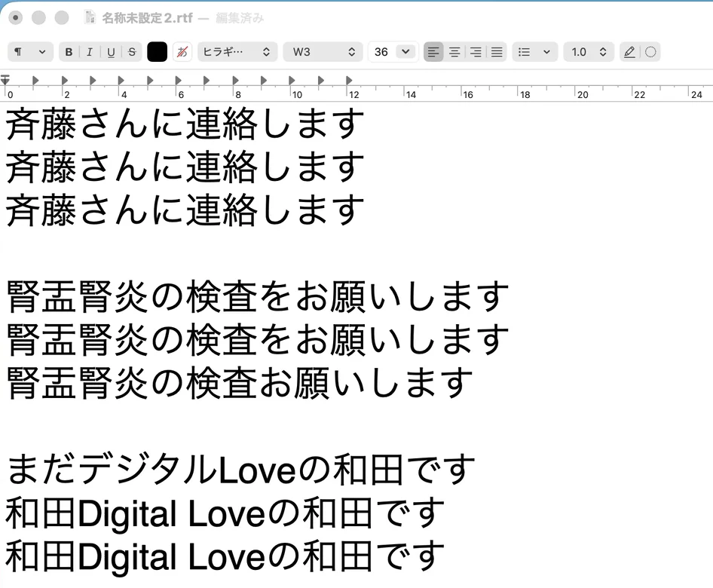Click the tab stop at ruler position 6

pos(178,81)
